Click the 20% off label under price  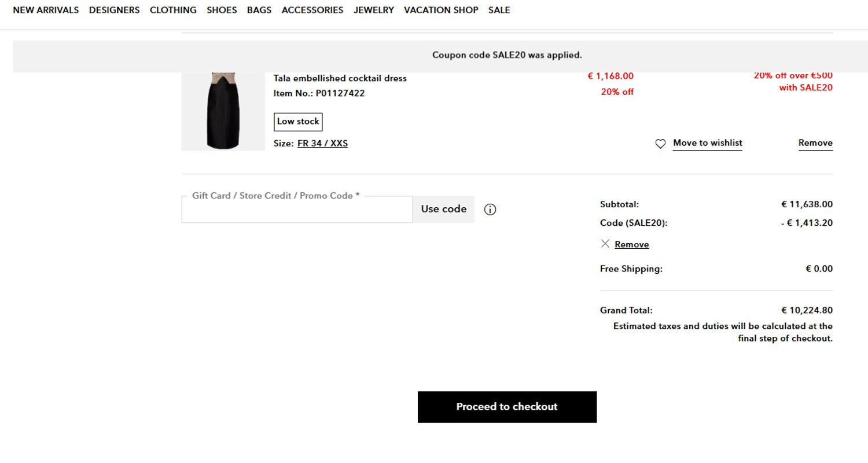coord(617,91)
